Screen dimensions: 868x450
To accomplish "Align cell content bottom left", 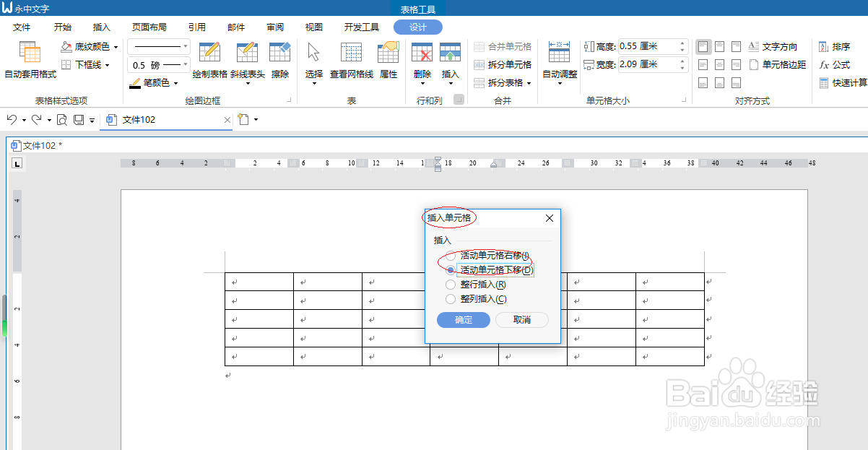I will (x=703, y=82).
